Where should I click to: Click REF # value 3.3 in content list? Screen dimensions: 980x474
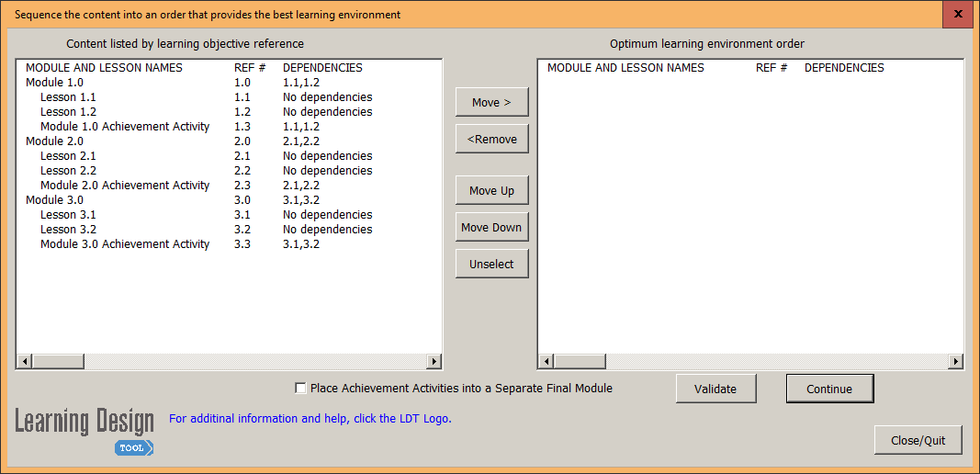point(242,243)
